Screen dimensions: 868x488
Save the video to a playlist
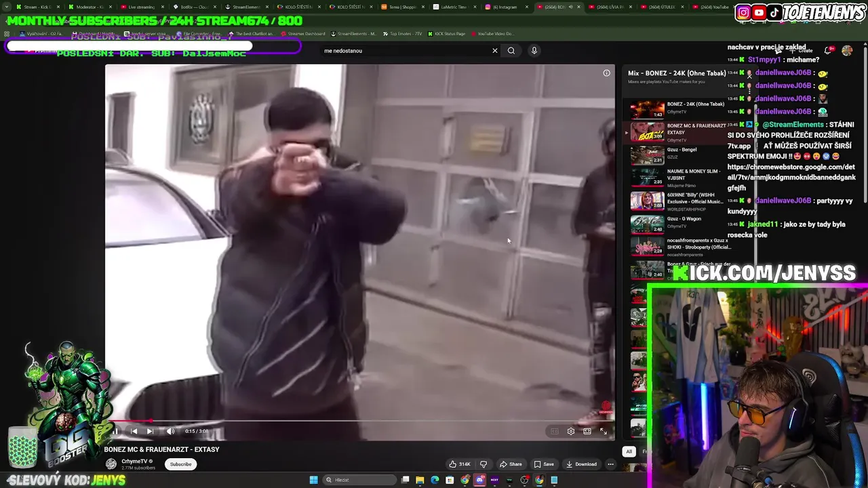click(544, 464)
